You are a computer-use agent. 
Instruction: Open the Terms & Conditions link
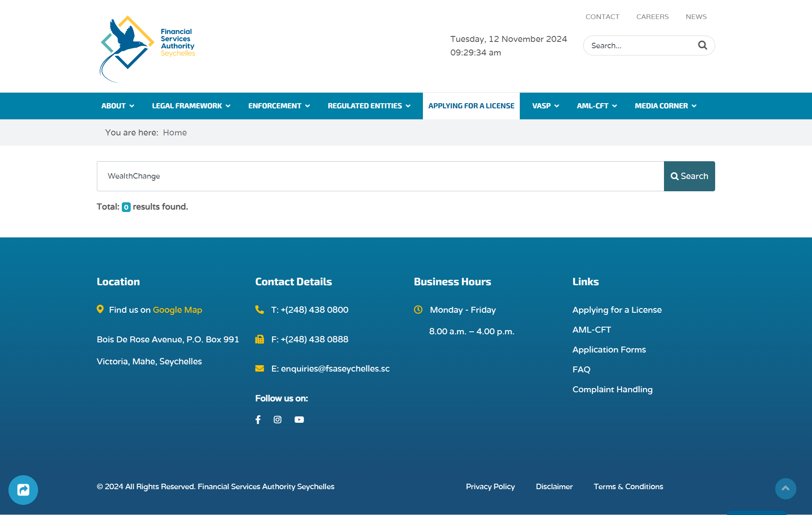pyautogui.click(x=628, y=487)
